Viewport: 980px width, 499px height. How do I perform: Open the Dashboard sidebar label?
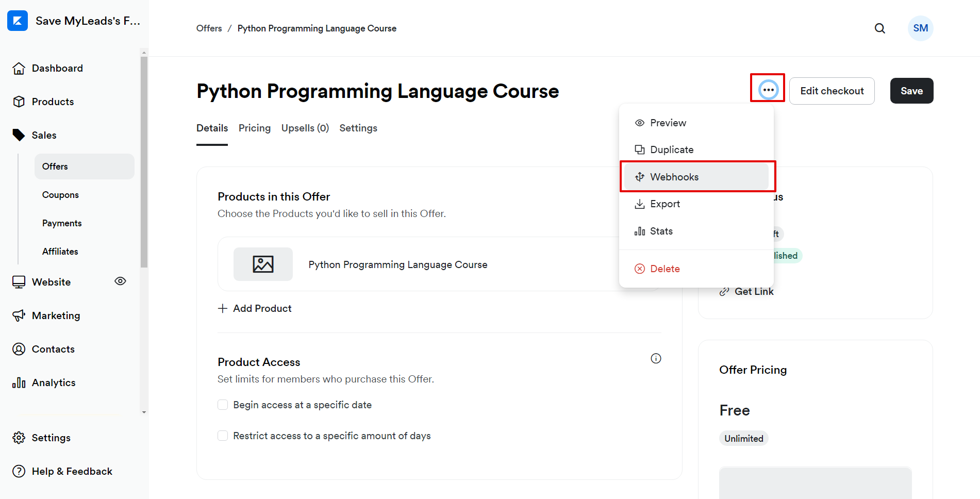(57, 68)
